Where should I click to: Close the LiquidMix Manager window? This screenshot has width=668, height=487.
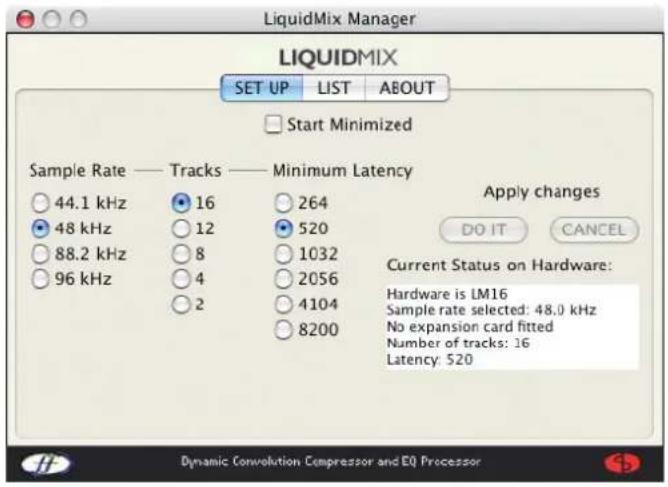pos(25,19)
